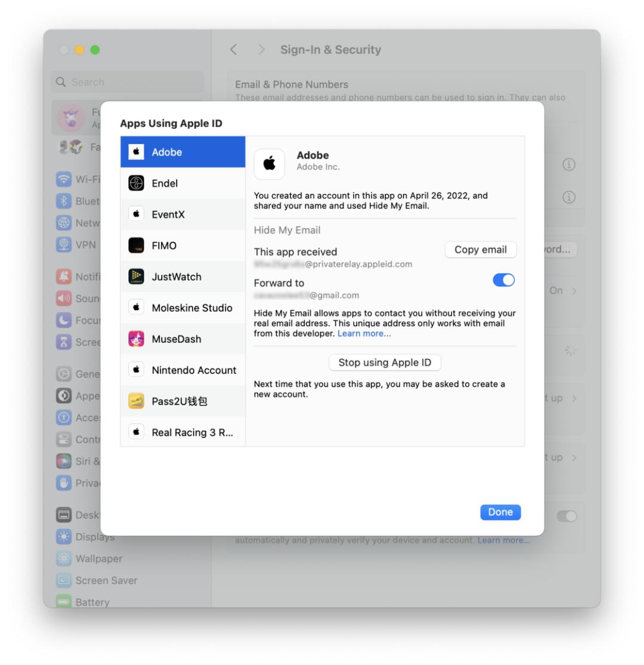This screenshot has width=644, height=665.
Task: Click the Search field in sidebar
Action: click(x=128, y=82)
